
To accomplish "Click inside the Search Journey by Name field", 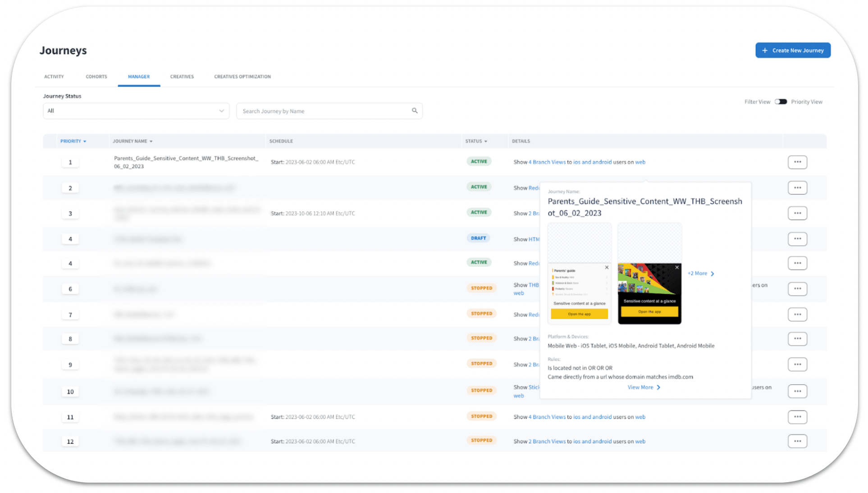I will tap(315, 111).
